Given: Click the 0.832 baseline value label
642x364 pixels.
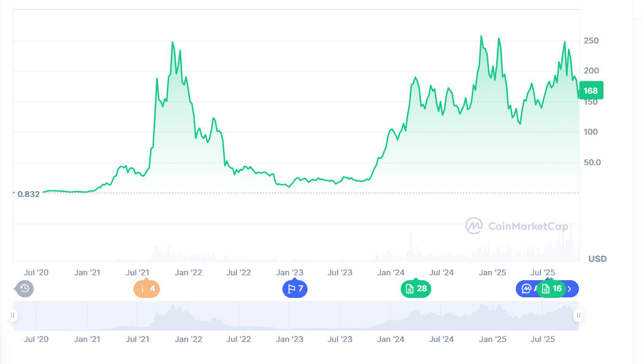Looking at the screenshot, I should coord(28,194).
